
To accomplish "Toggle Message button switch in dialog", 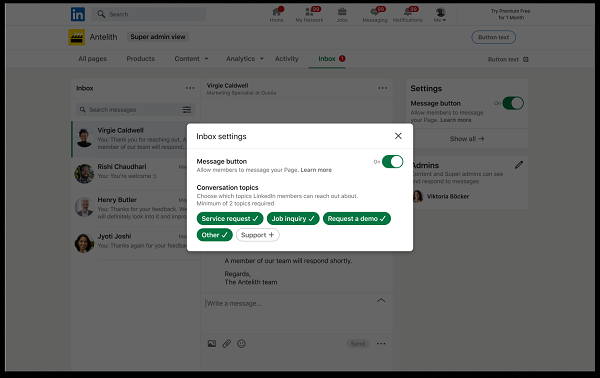I will (x=392, y=161).
